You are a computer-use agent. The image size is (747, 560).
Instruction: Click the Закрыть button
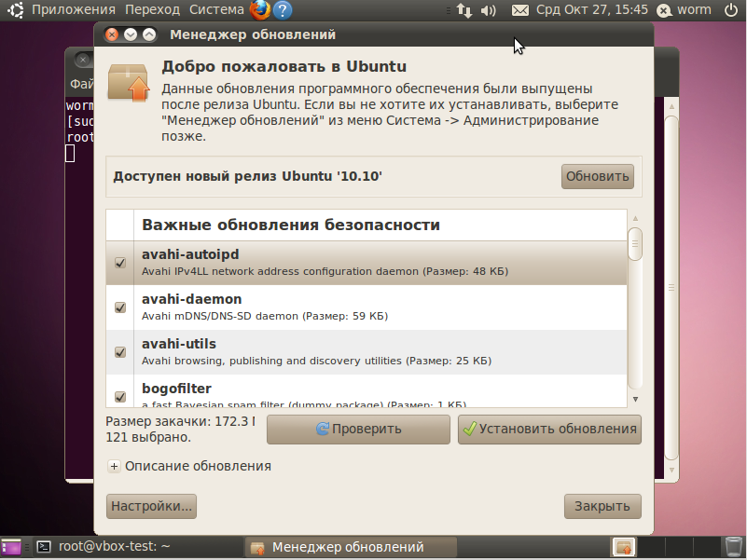click(x=602, y=506)
